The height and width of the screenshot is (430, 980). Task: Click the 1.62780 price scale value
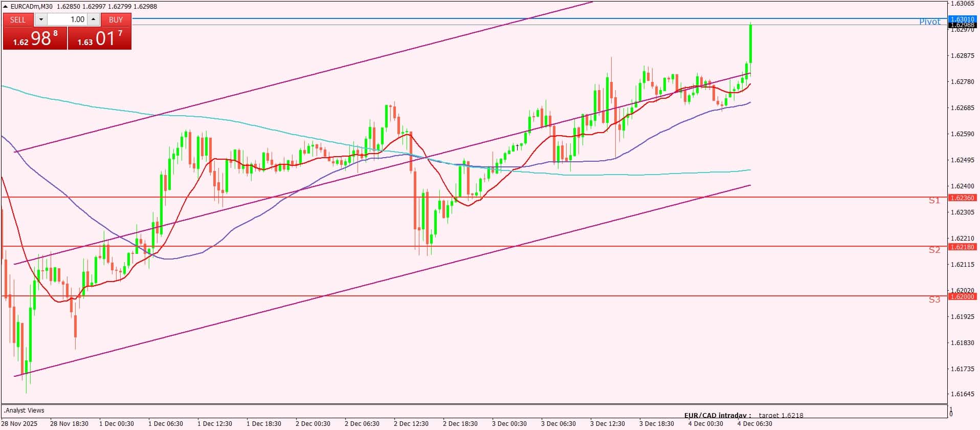pyautogui.click(x=962, y=81)
